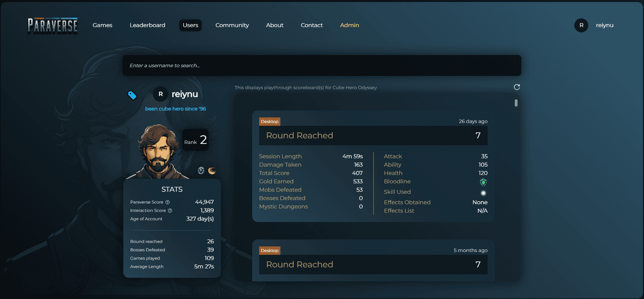Click the Mobs Defeated label
644x299 pixels.
(280, 190)
